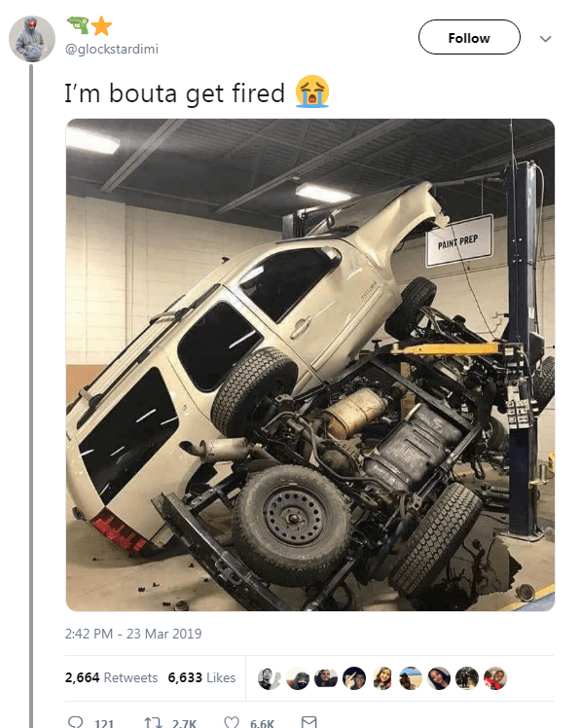Open the @glockstardimi handle link
580x728 pixels.
tap(112, 50)
